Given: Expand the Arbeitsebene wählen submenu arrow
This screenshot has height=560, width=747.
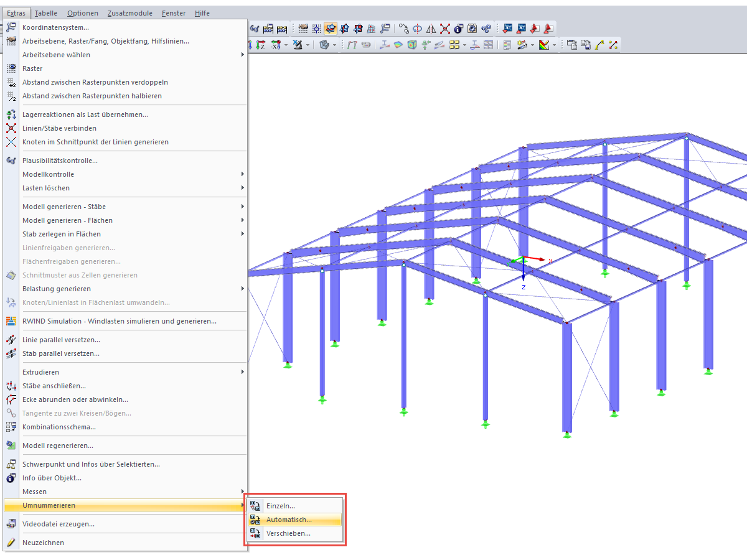Looking at the screenshot, I should pos(243,55).
